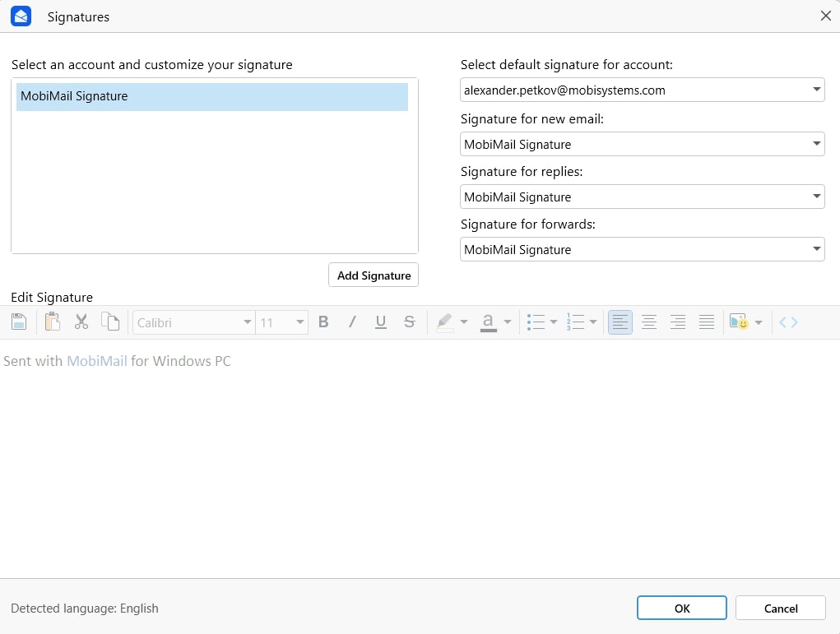This screenshot has height=634, width=840.
Task: Click the Paste icon in the toolbar
Action: 51,322
